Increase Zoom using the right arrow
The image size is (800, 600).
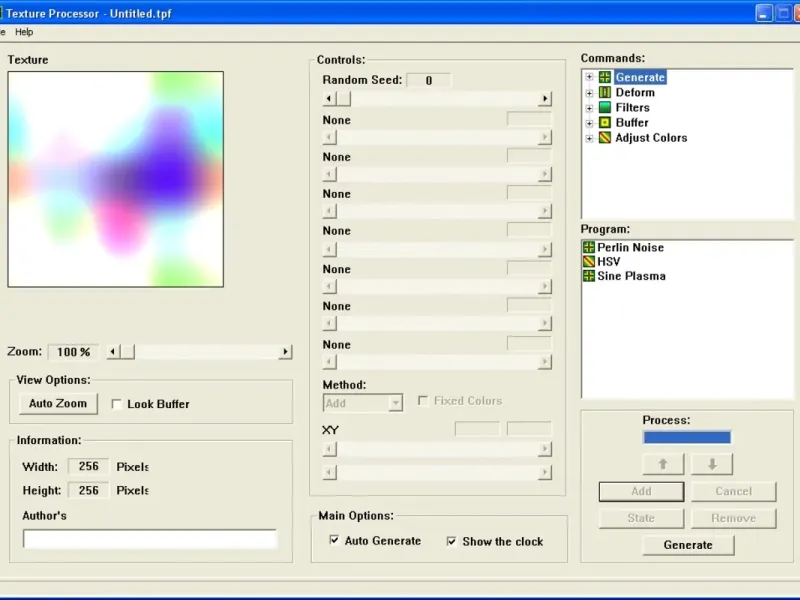(x=285, y=352)
